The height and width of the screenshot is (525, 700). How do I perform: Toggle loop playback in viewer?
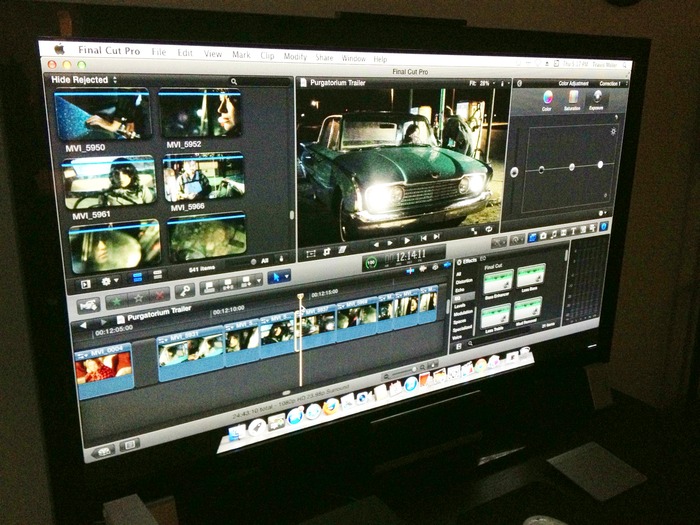pyautogui.click(x=489, y=229)
